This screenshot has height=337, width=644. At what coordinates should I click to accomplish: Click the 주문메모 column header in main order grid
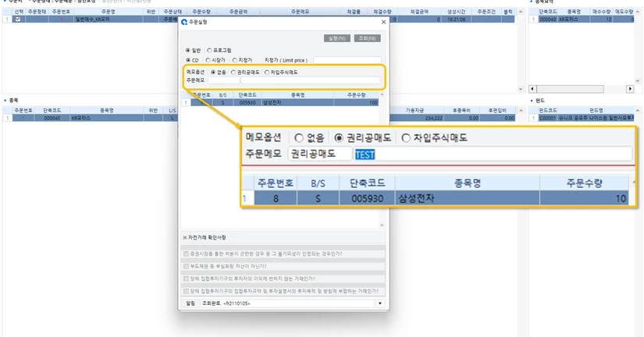coord(301,12)
